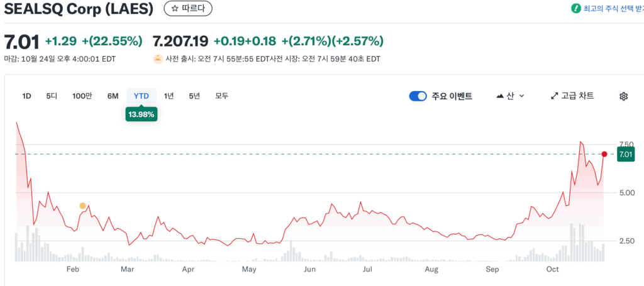
Task: Click the expand arrows icon beside 고급 차트
Action: (554, 96)
